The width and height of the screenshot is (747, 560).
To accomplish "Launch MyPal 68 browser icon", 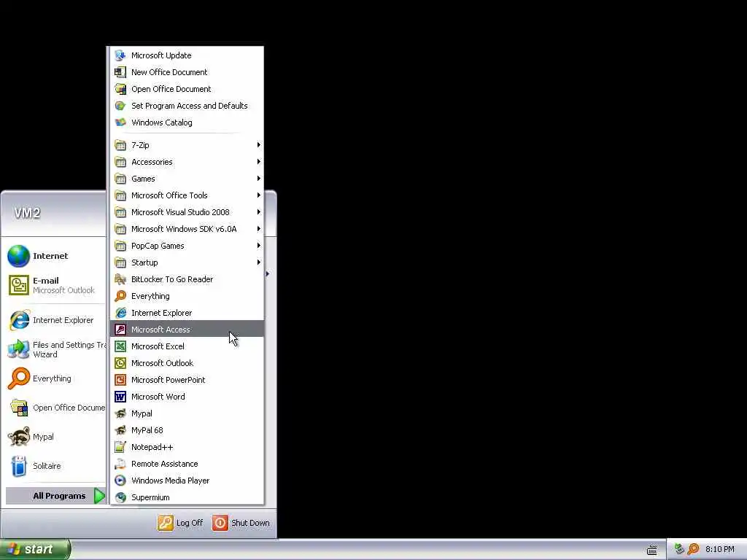I will click(x=120, y=430).
